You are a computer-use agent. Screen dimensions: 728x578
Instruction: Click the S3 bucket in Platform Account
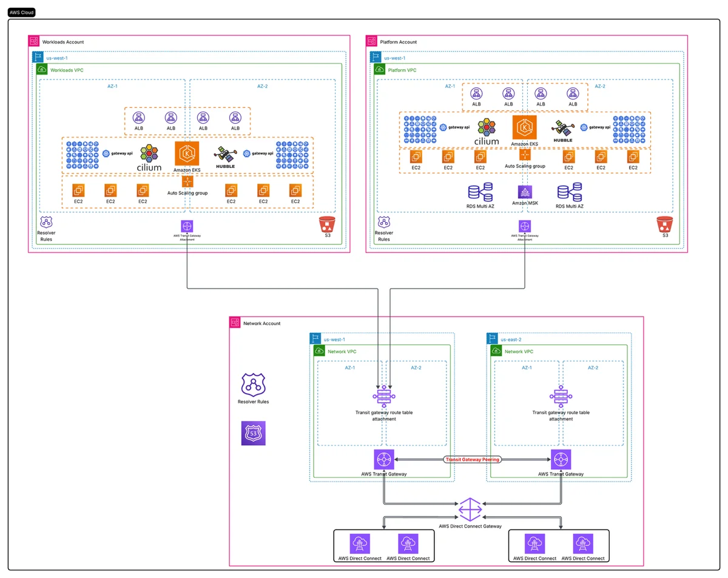pyautogui.click(x=664, y=226)
